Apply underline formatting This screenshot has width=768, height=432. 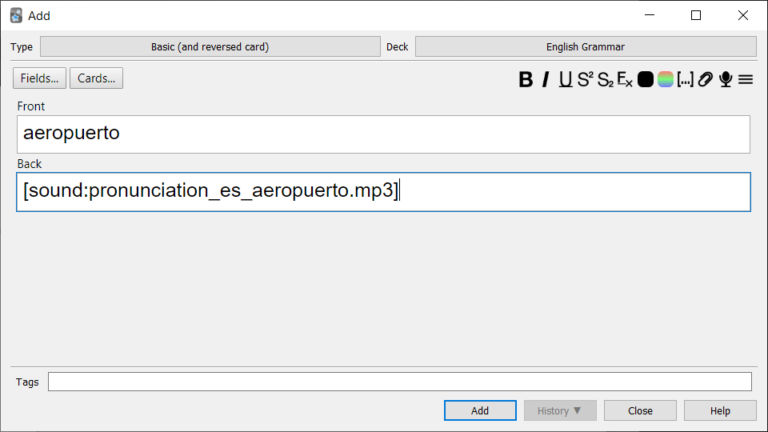[x=565, y=80]
